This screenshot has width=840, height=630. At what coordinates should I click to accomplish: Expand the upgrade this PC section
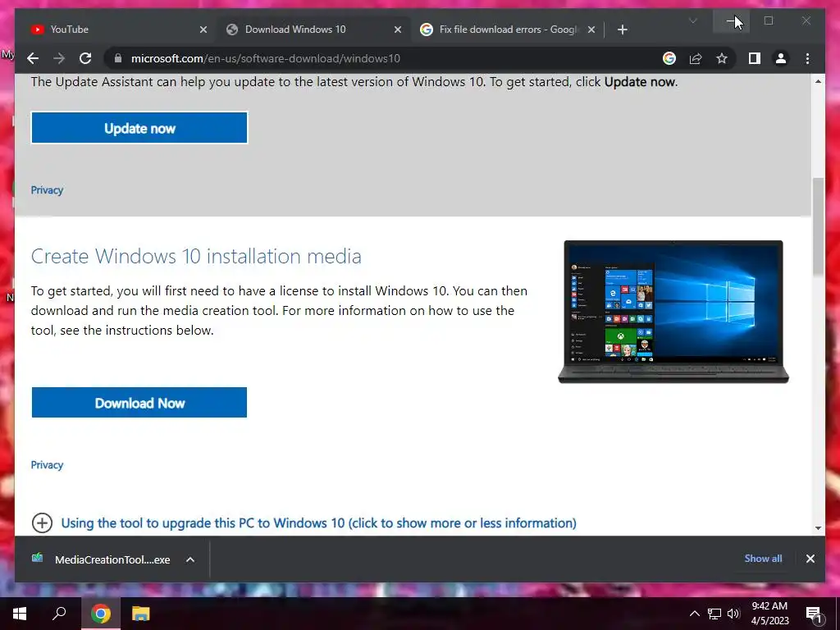42,523
